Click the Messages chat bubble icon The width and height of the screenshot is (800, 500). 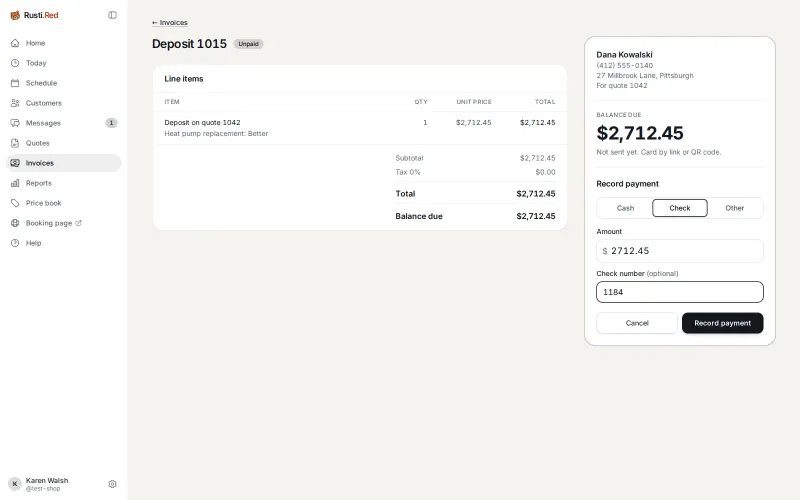point(15,123)
